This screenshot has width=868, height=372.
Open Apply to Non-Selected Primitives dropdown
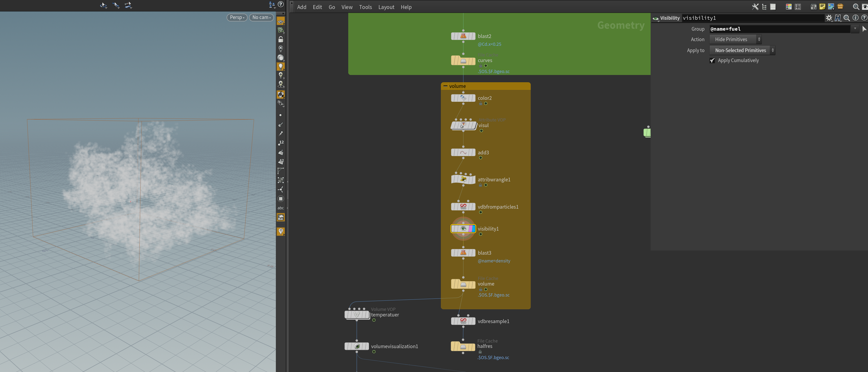742,50
